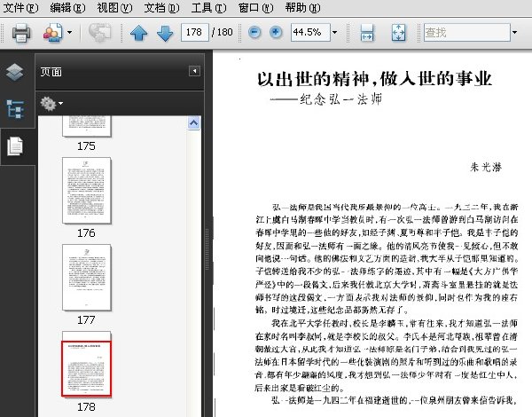The height and width of the screenshot is (417, 532).
Task: Open dropdown arrow beside collaborate icon
Action: [69, 33]
